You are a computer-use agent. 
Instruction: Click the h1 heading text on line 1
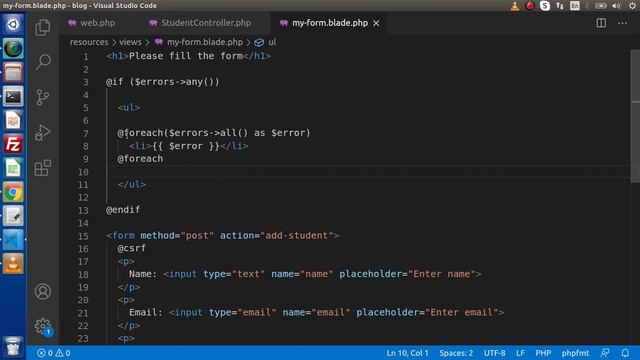(x=186, y=56)
